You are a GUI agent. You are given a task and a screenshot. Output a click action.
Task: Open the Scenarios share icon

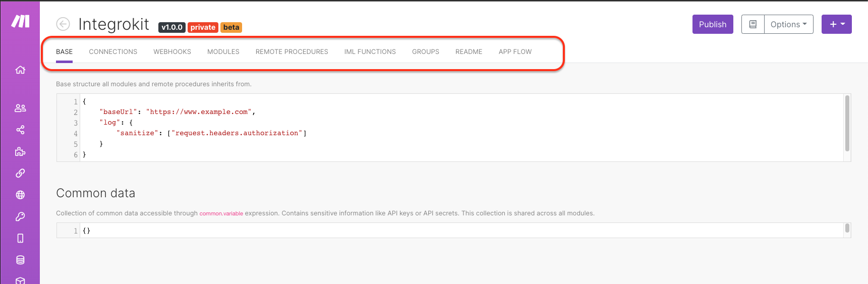pyautogui.click(x=20, y=130)
